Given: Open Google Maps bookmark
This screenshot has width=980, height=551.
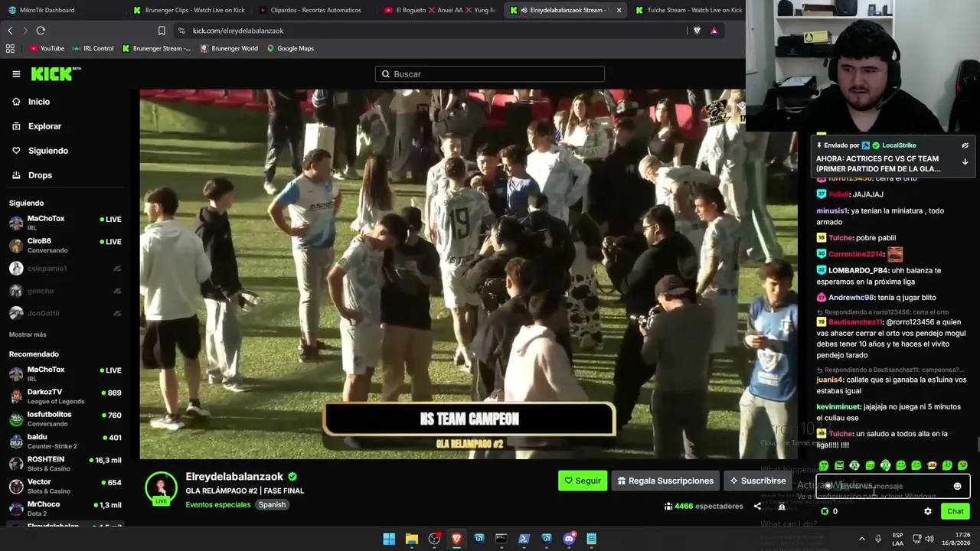Looking at the screenshot, I should [290, 48].
